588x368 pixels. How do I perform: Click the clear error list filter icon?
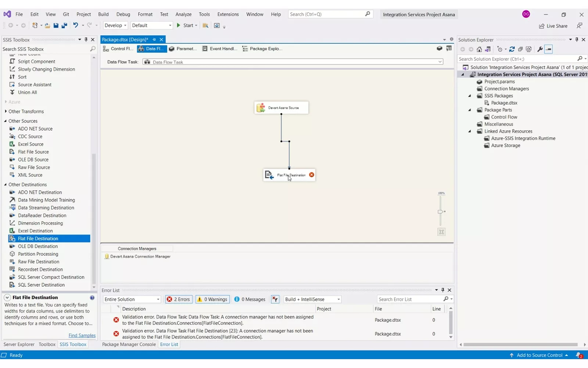coord(275,299)
